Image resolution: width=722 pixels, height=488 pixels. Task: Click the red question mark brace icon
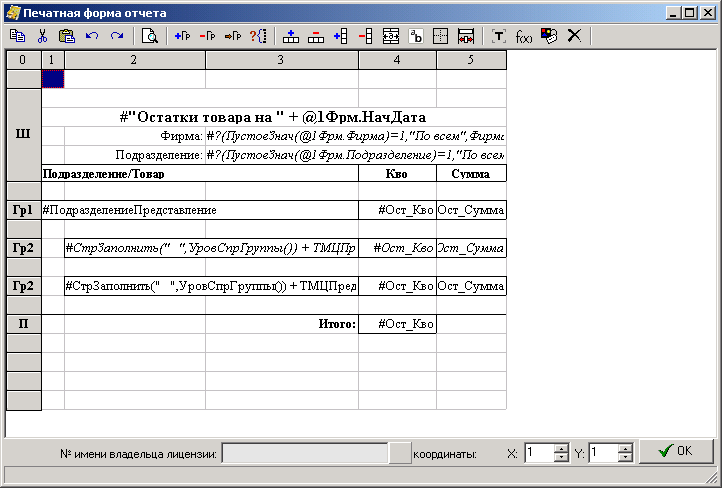click(x=258, y=36)
